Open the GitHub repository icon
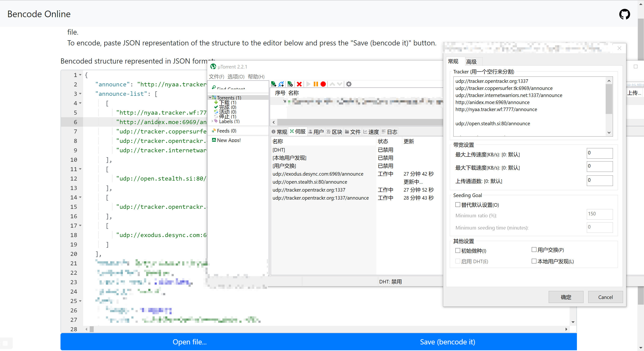 pyautogui.click(x=624, y=14)
